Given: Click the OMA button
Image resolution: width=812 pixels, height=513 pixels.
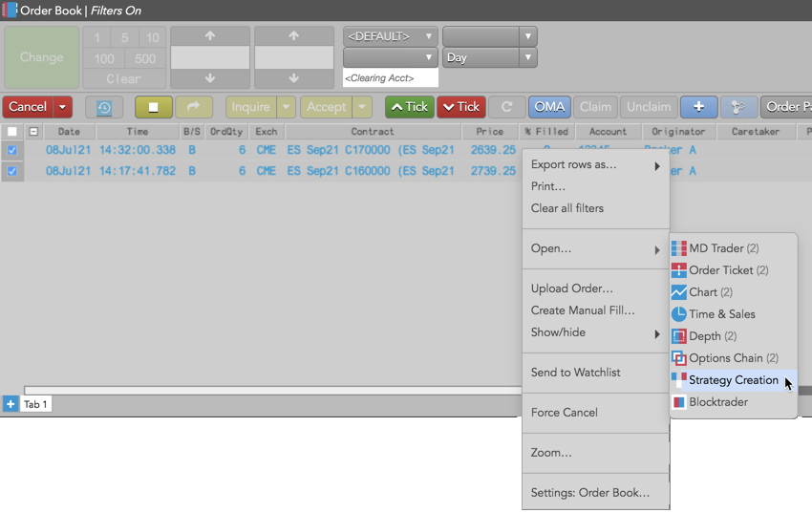Looking at the screenshot, I should tap(549, 107).
